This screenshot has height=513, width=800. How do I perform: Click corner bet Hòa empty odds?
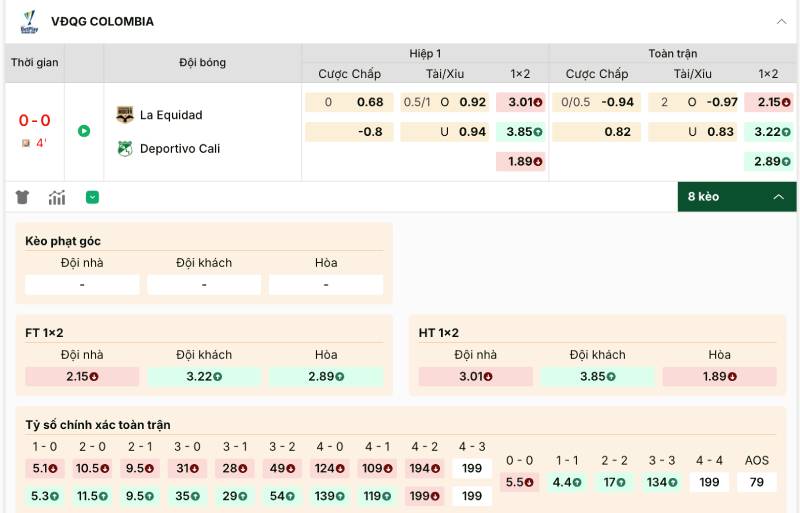[x=326, y=285]
